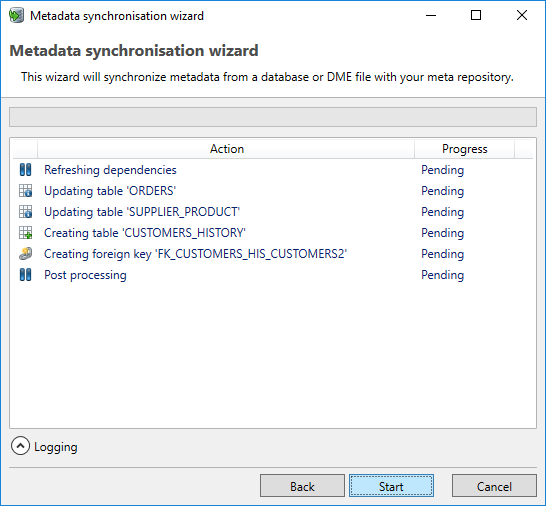This screenshot has width=546, height=506.
Task: Expand the Logging section chevron
Action: click(20, 446)
